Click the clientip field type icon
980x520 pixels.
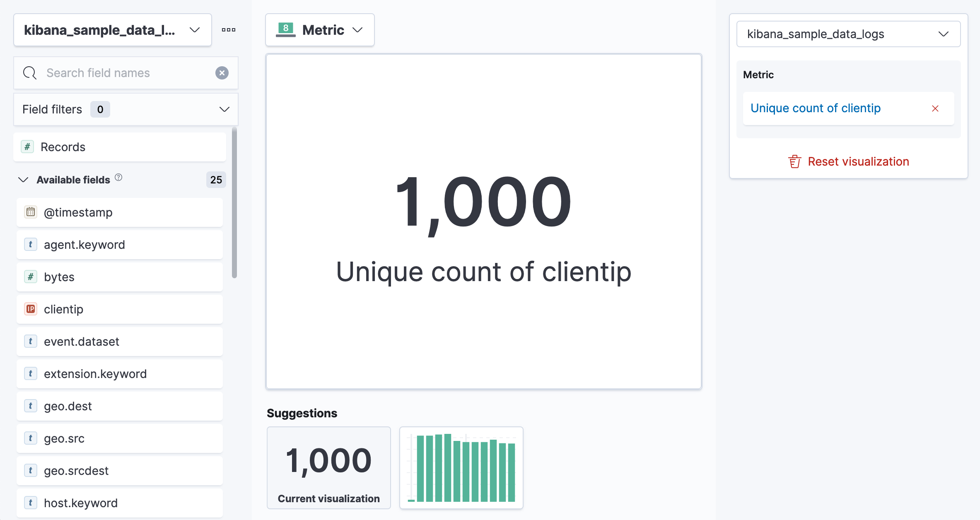[31, 308]
